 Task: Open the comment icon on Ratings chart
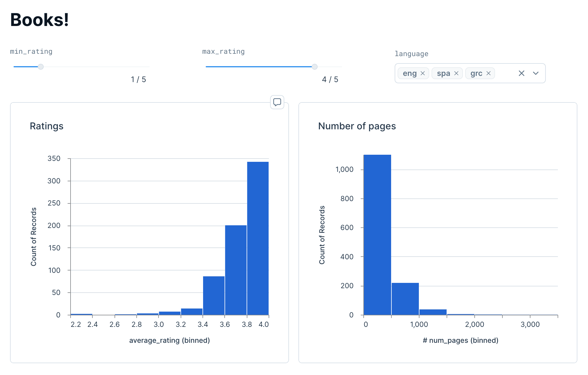pyautogui.click(x=277, y=102)
